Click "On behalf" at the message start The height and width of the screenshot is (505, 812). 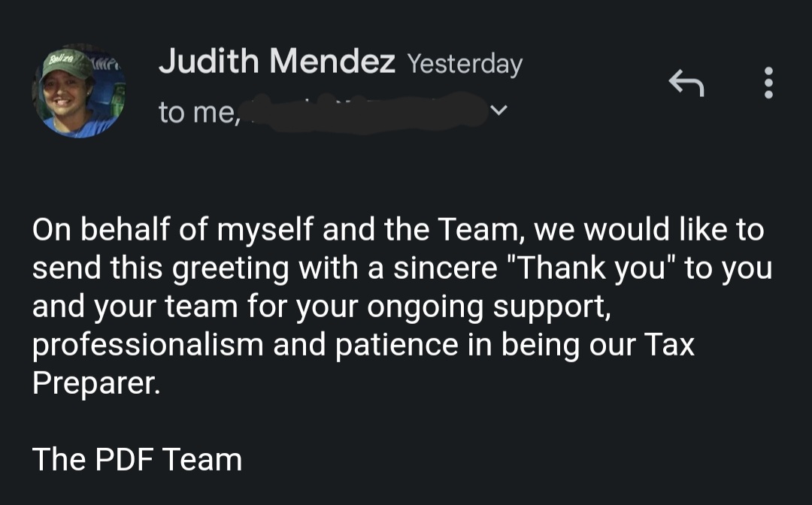tap(101, 229)
